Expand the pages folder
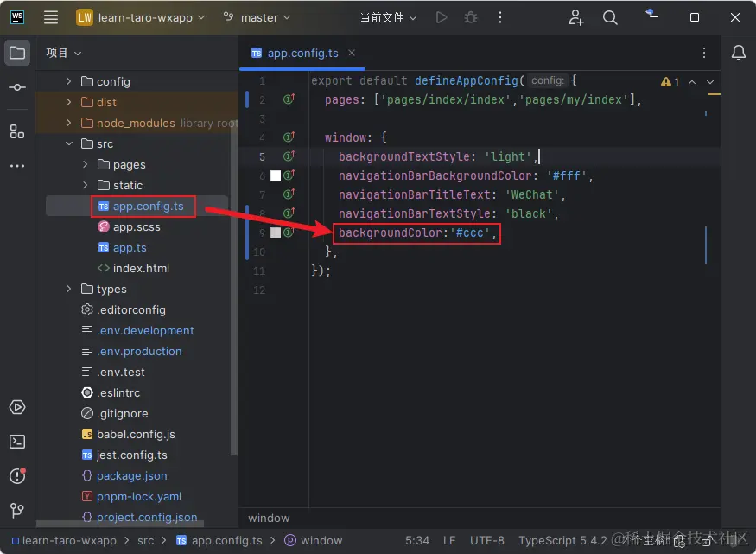The width and height of the screenshot is (756, 554). [86, 164]
